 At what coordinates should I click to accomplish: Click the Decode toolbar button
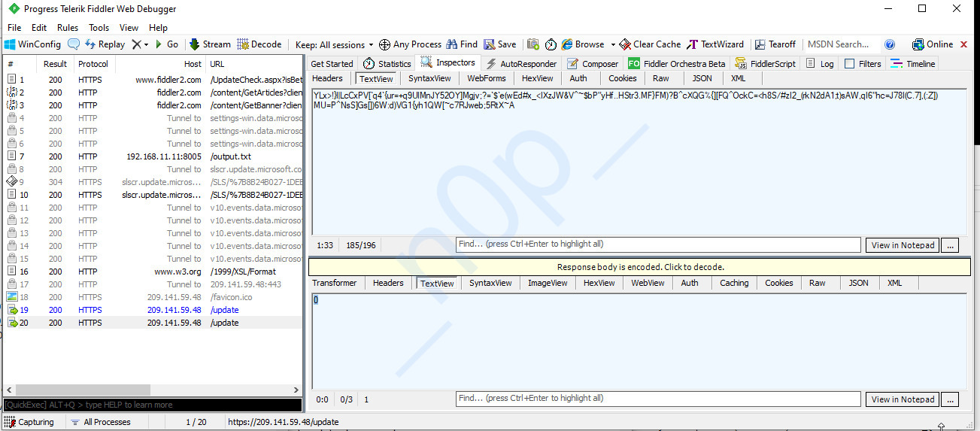coord(259,44)
